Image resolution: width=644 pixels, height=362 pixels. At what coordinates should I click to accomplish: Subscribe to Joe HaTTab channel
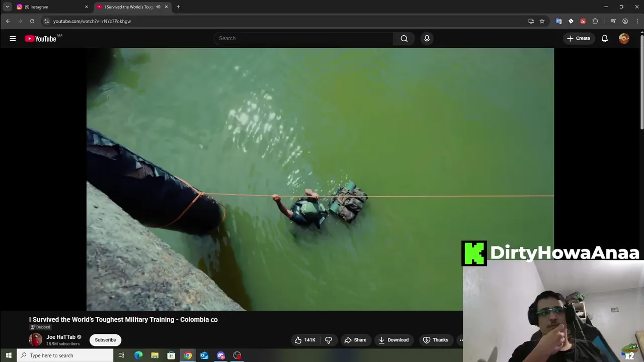(x=105, y=340)
